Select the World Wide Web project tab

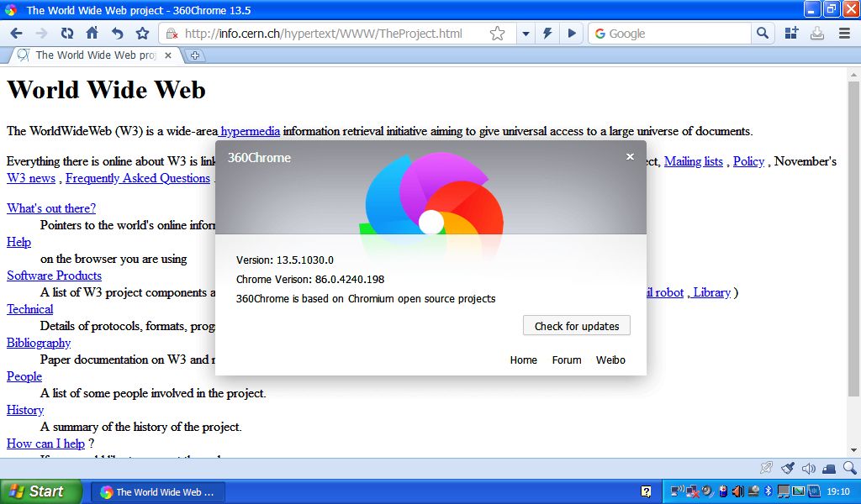coord(96,55)
